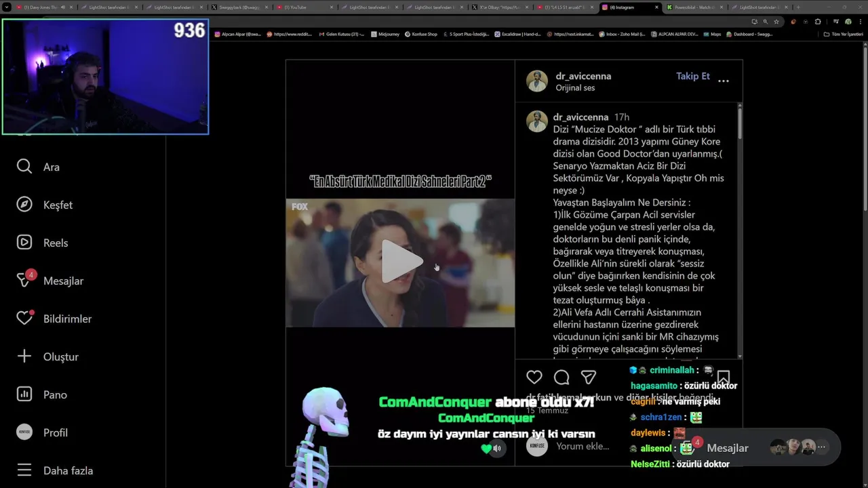Open dr_aviccenna profile link in post header
The width and height of the screenshot is (868, 488).
pos(583,76)
